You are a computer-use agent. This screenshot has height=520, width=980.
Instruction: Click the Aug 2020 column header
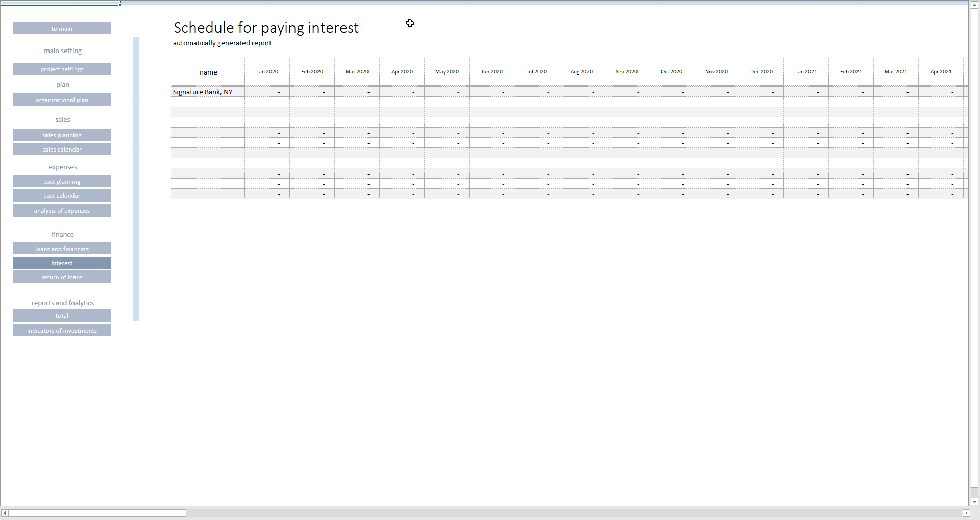(582, 72)
